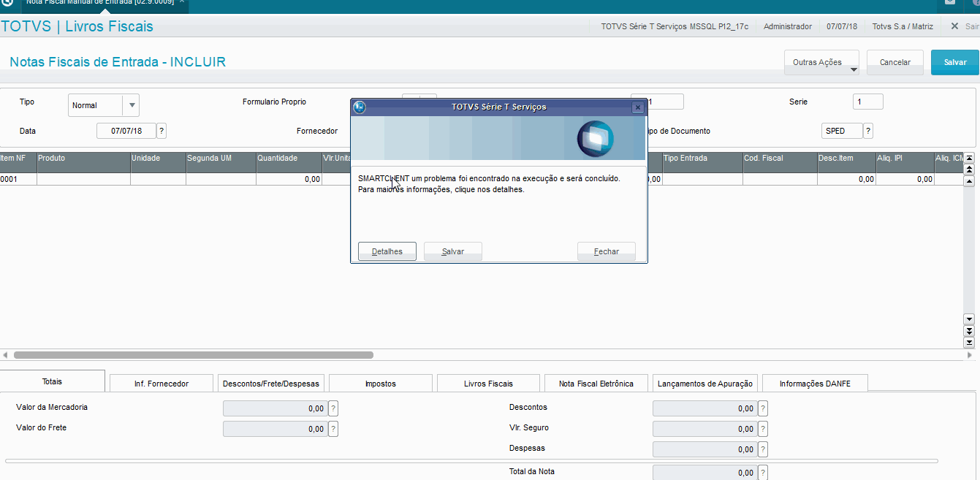This screenshot has width=980, height=480.
Task: Click the Total da Nota value field
Action: tap(704, 473)
